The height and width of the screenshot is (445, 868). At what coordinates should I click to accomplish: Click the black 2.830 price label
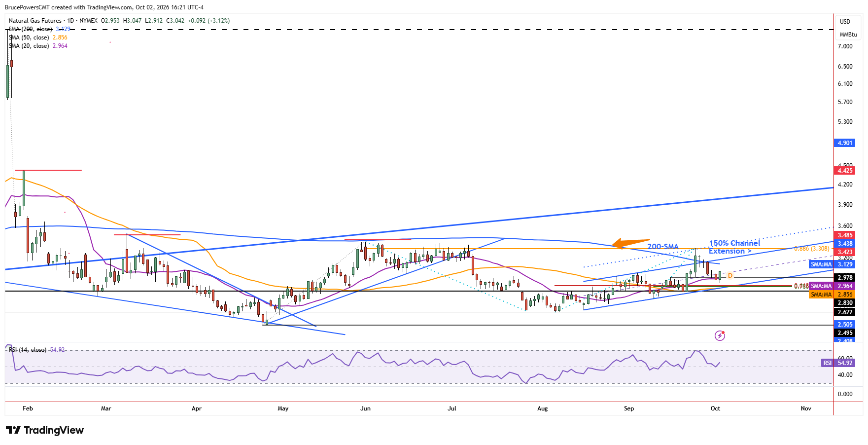(844, 303)
